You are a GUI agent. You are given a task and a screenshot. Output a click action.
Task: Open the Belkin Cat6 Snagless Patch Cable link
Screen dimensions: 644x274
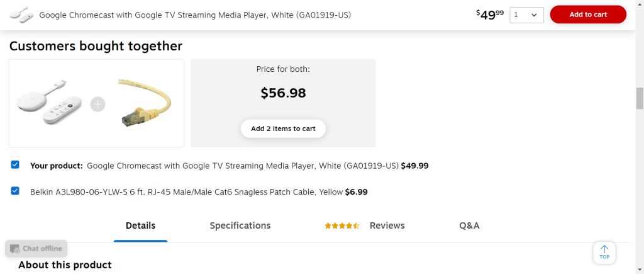tap(187, 191)
